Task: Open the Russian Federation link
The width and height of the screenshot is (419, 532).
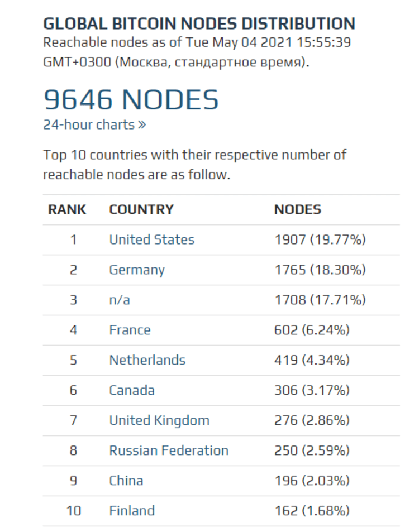Action: click(x=169, y=451)
